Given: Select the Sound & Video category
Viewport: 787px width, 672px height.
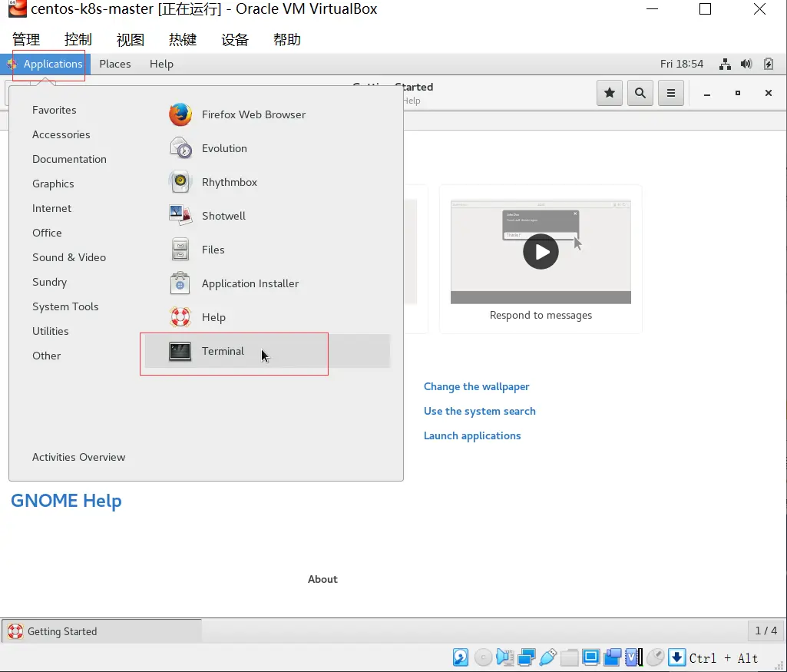Looking at the screenshot, I should 69,257.
